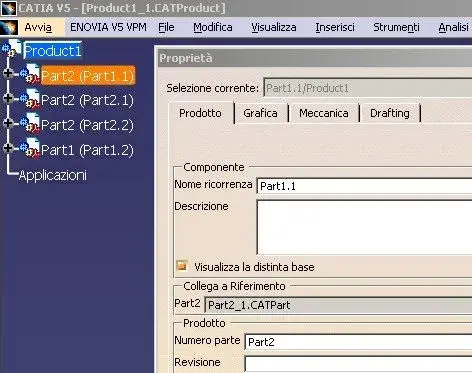This screenshot has height=373, width=472.
Task: Switch to the Meccanica tab
Action: coord(324,113)
